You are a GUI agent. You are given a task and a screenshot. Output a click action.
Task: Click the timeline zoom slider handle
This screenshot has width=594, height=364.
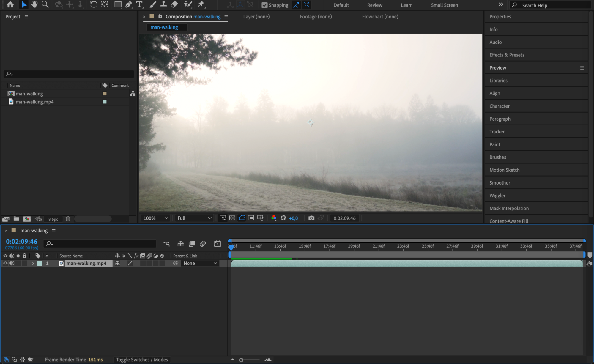pyautogui.click(x=241, y=360)
